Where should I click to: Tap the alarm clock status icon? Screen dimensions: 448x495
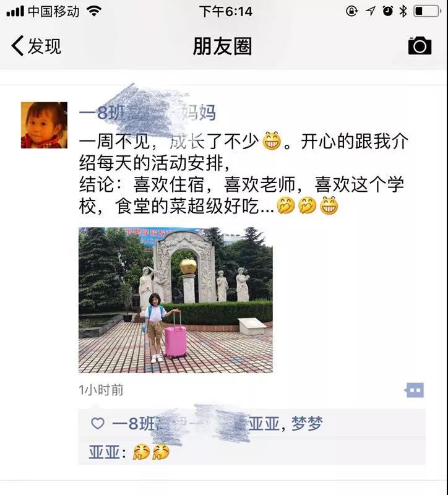click(388, 11)
